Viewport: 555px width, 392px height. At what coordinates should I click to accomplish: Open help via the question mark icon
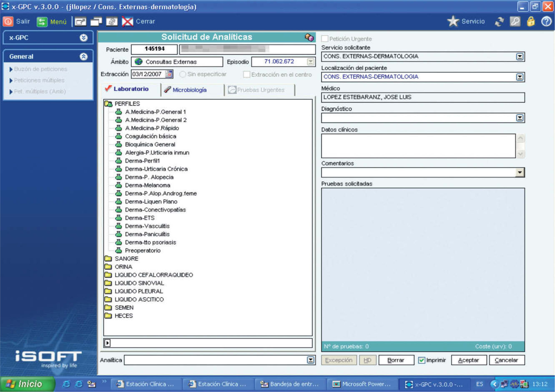click(x=546, y=21)
